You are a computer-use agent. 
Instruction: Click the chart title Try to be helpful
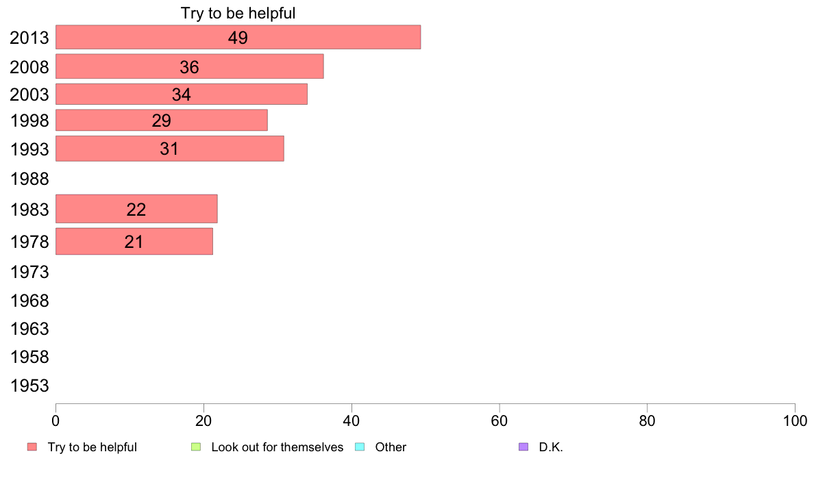pos(238,13)
